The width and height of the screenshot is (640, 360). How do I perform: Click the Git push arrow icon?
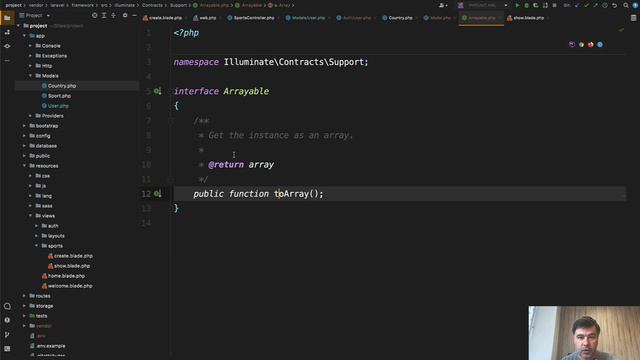point(596,5)
